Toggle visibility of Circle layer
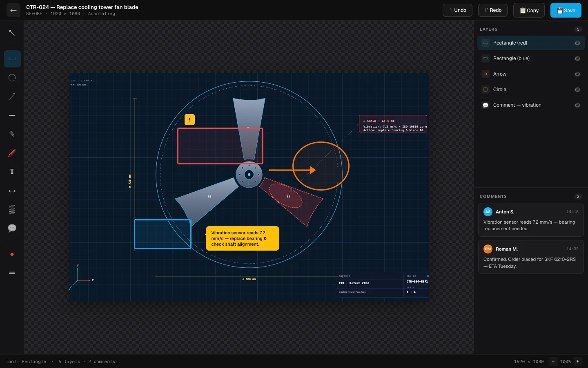The width and height of the screenshot is (588, 368). pos(577,90)
